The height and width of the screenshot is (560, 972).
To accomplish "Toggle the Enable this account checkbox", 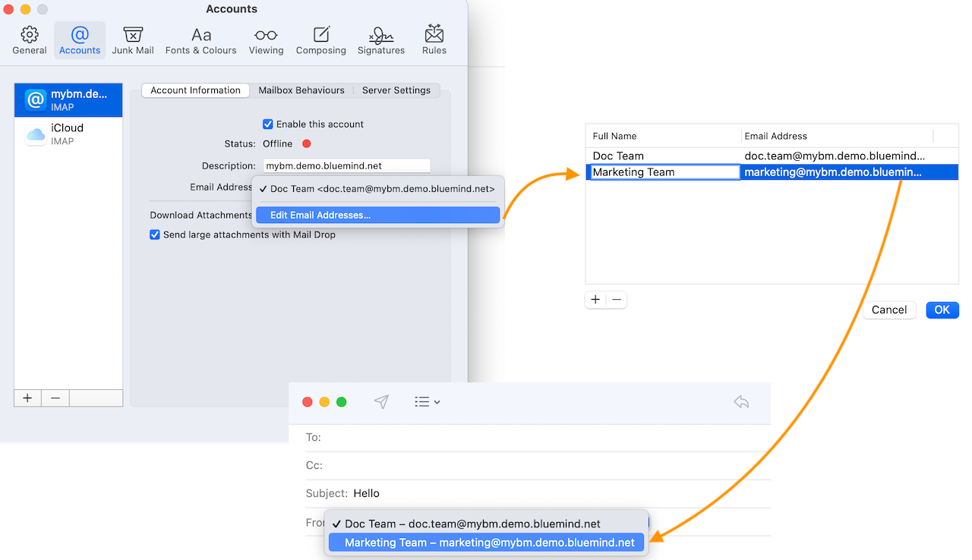I will [x=267, y=124].
